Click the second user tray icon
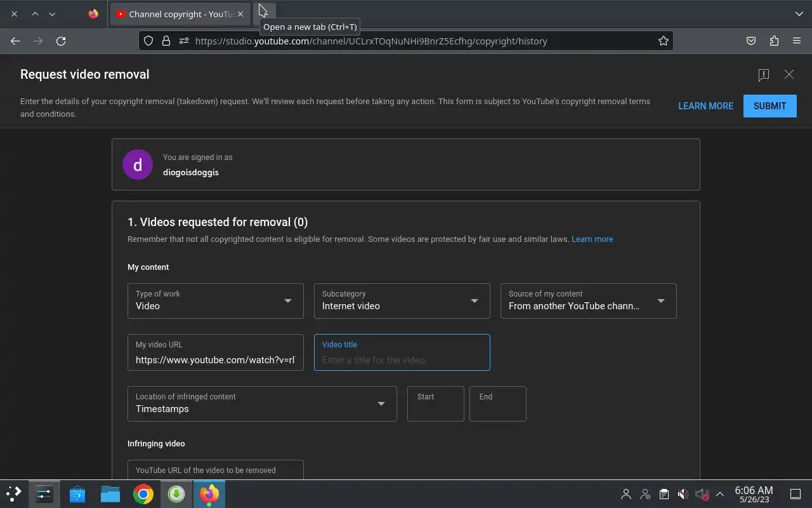Image resolution: width=812 pixels, height=508 pixels. pos(645,494)
